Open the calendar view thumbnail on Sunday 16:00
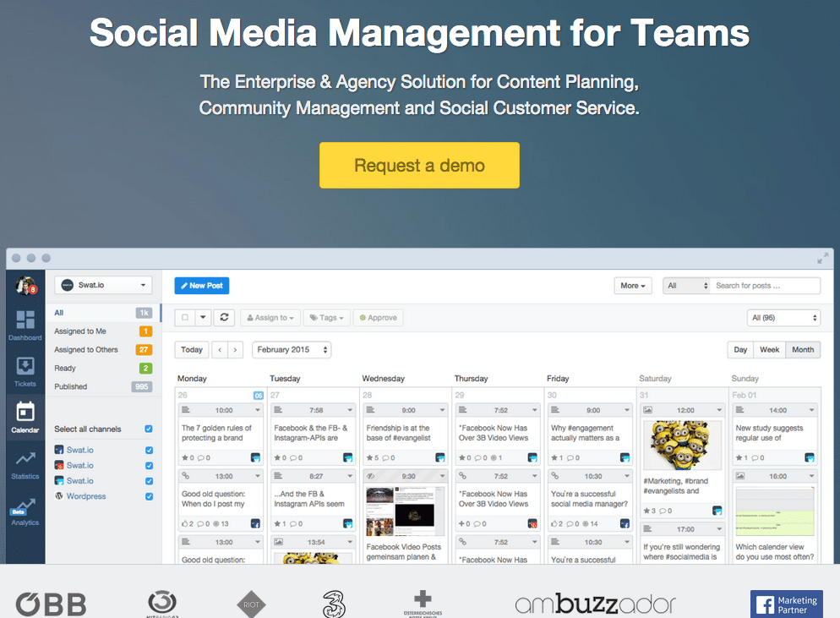The height and width of the screenshot is (618, 840). [x=775, y=511]
